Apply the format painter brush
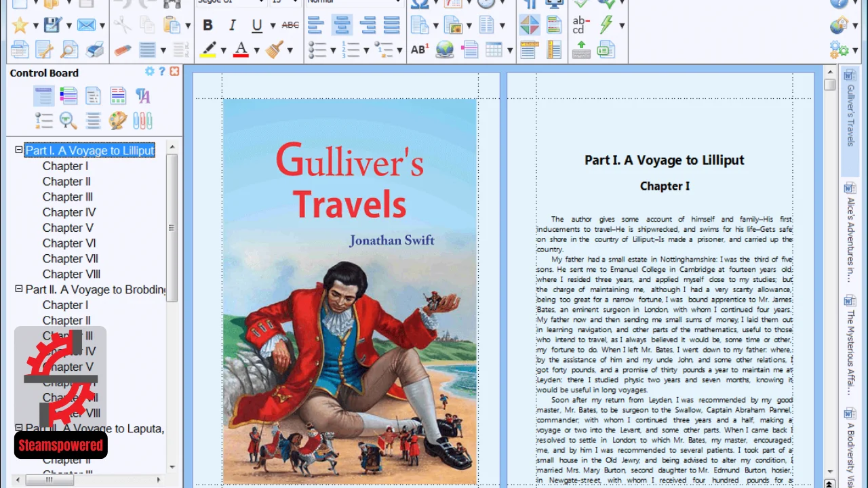 (274, 49)
